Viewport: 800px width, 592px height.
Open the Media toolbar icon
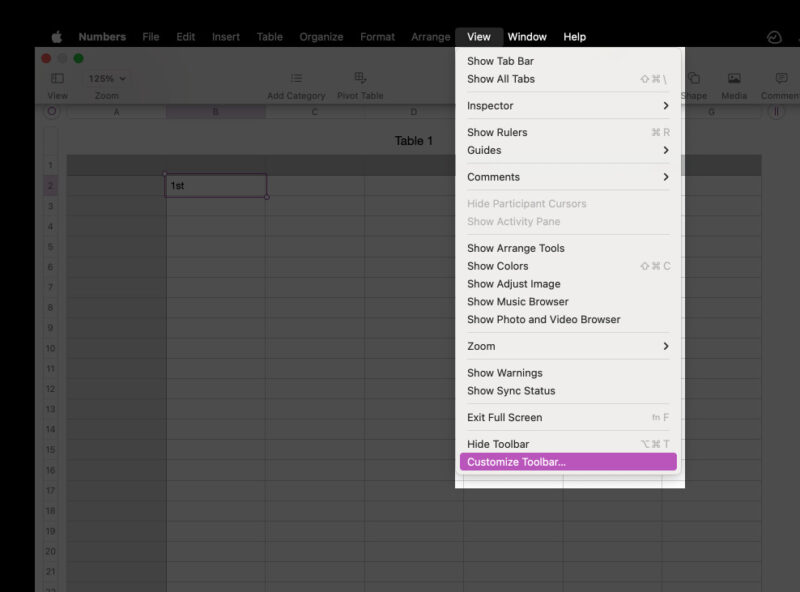(x=734, y=78)
